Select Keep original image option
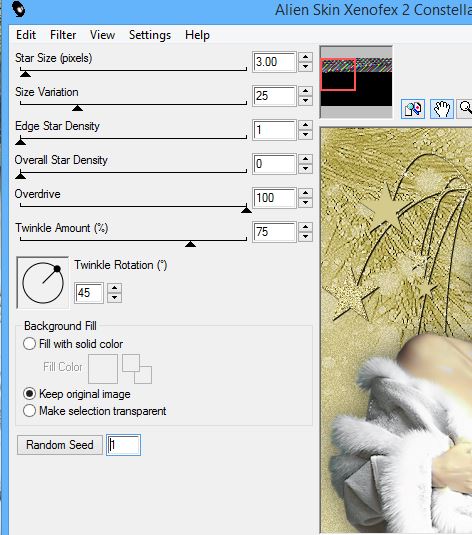 (x=29, y=394)
